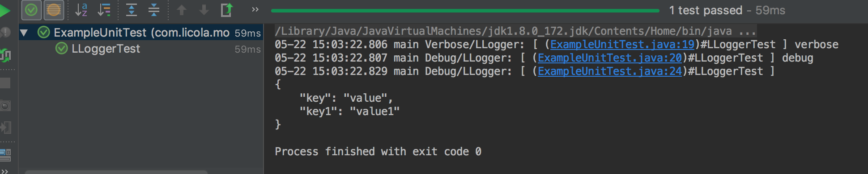868x174 pixels.
Task: Sort tests alphabetically
Action: [81, 10]
